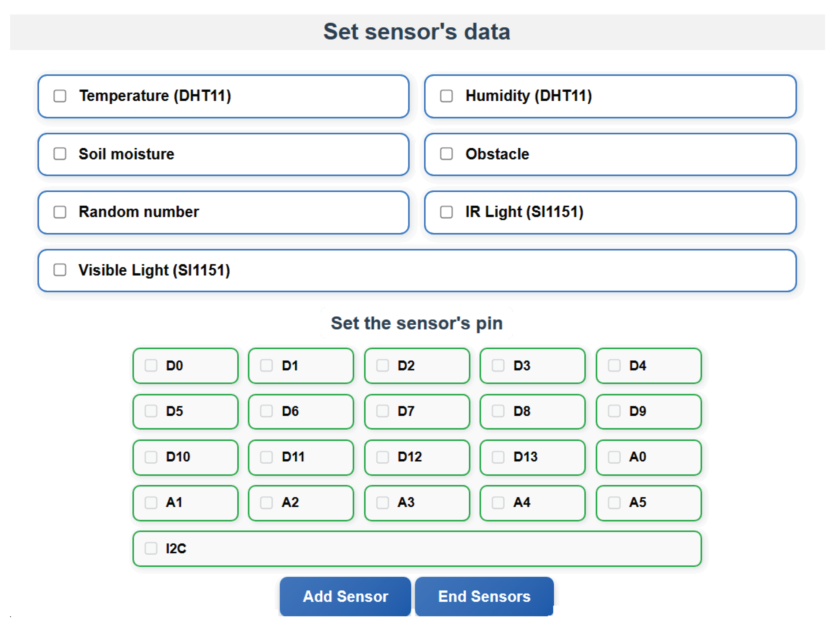This screenshot has height=635, width=840.
Task: Click the Add Sensor button
Action: click(345, 596)
